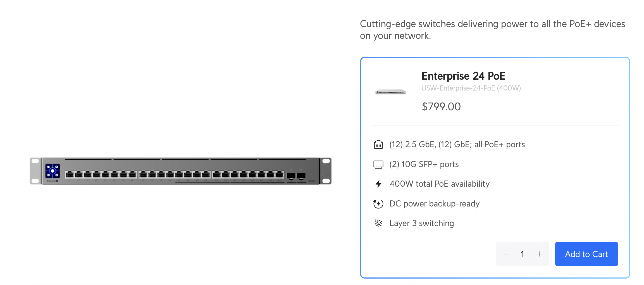Decrease quantity with the minus button
Screen dimensions: 644x285
[x=506, y=254]
